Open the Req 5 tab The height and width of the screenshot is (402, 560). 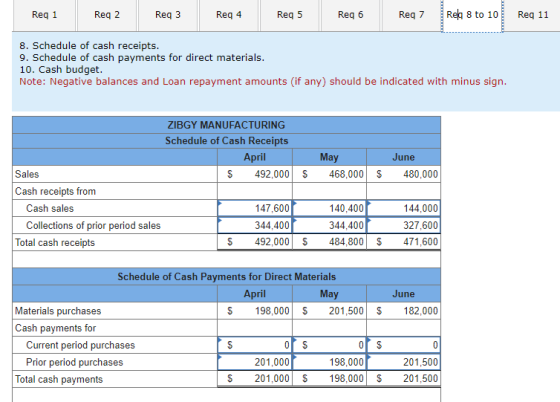[290, 15]
